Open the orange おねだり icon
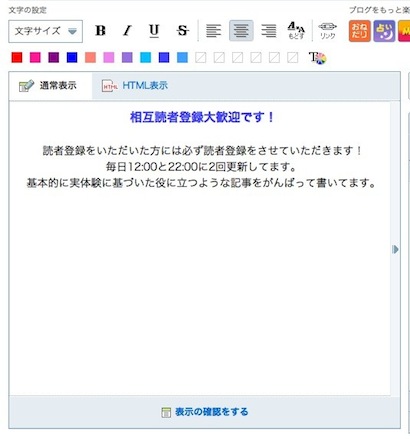Image resolution: width=410 pixels, height=439 pixels. 360,31
